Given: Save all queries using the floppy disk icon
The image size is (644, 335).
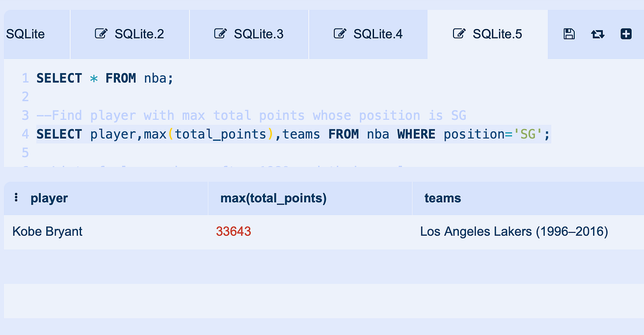Looking at the screenshot, I should [x=569, y=33].
